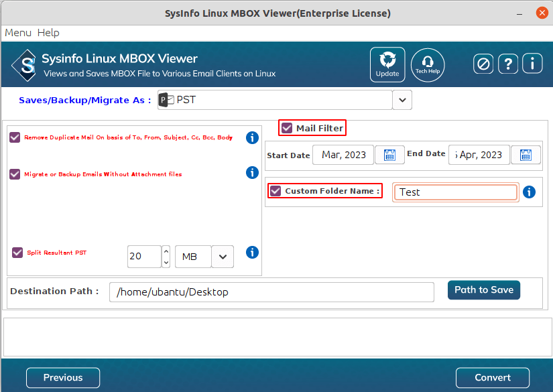Open the info 'i' icon in header

532,64
